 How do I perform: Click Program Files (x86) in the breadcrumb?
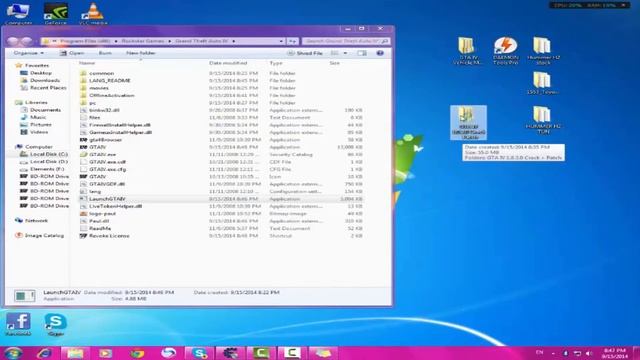(x=84, y=41)
